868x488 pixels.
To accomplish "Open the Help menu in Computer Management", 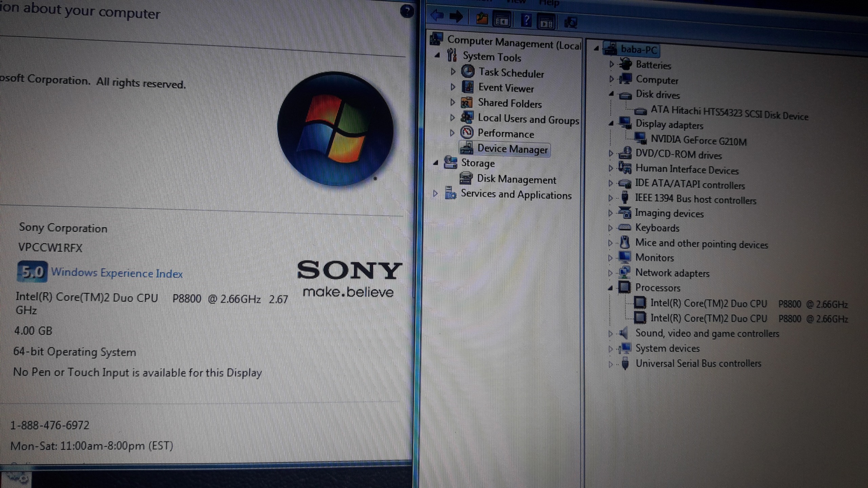I will (549, 3).
